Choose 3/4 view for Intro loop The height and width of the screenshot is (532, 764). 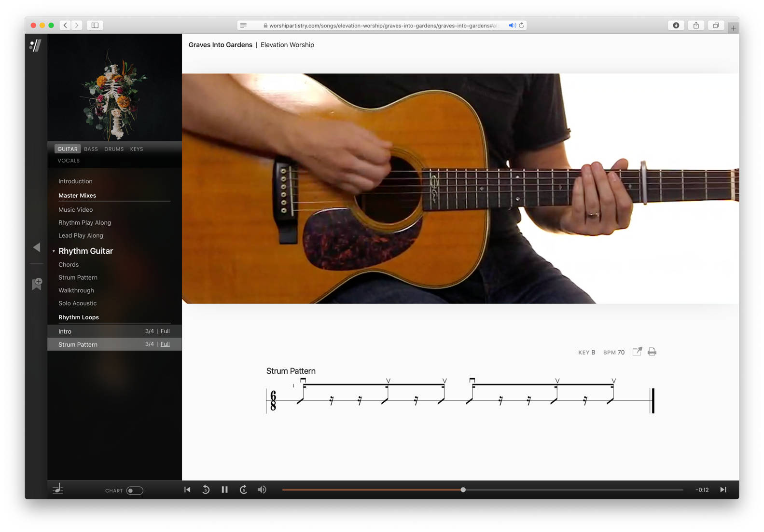(x=149, y=331)
